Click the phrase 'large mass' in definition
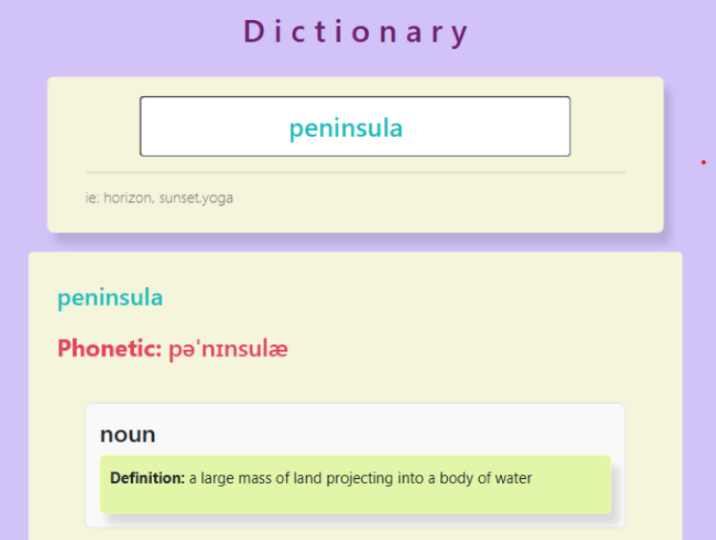Screen dimensions: 716x540 (x=234, y=478)
